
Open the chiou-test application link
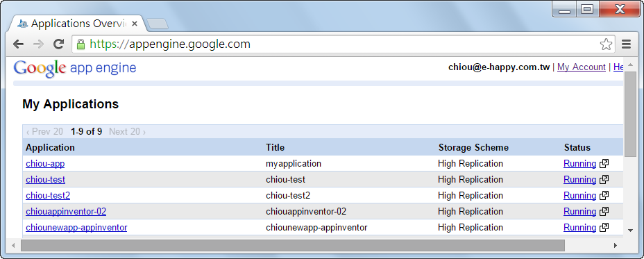tap(45, 180)
